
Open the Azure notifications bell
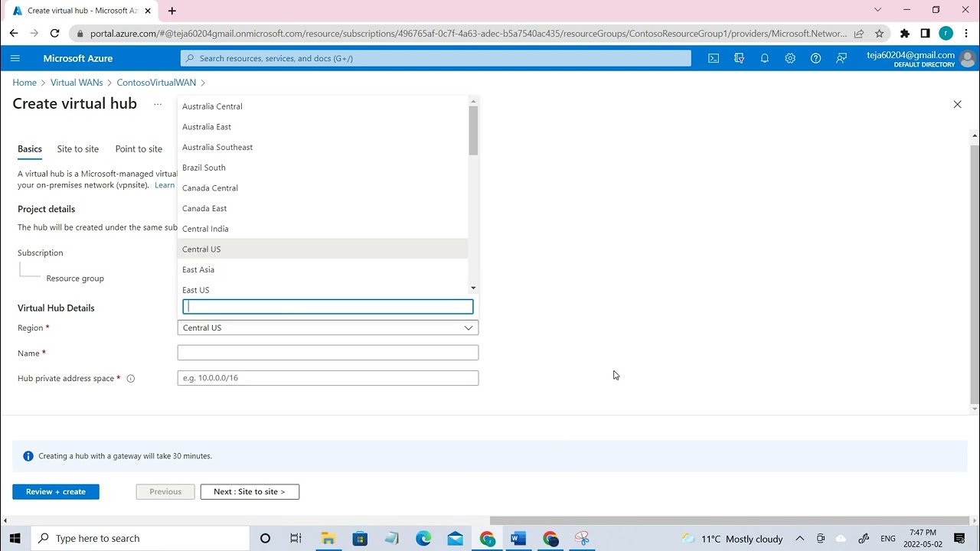(764, 58)
